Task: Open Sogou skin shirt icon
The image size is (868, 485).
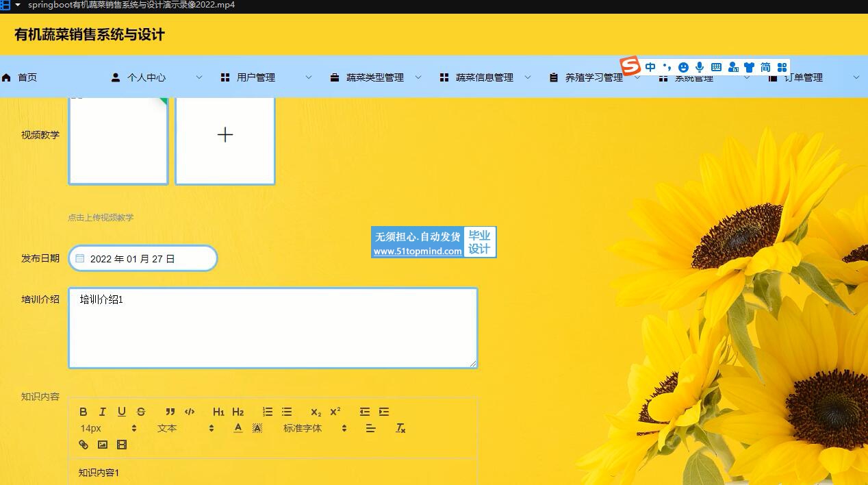Action: 749,67
